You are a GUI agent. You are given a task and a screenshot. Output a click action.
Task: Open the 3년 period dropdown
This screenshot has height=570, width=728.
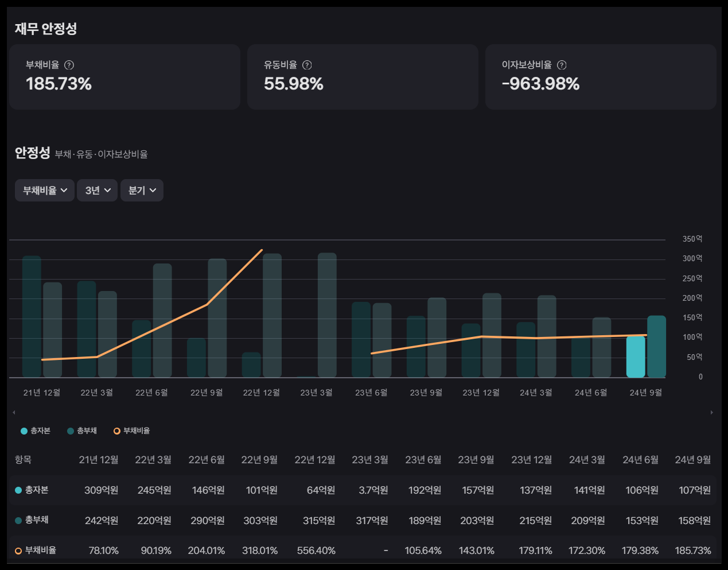click(98, 191)
